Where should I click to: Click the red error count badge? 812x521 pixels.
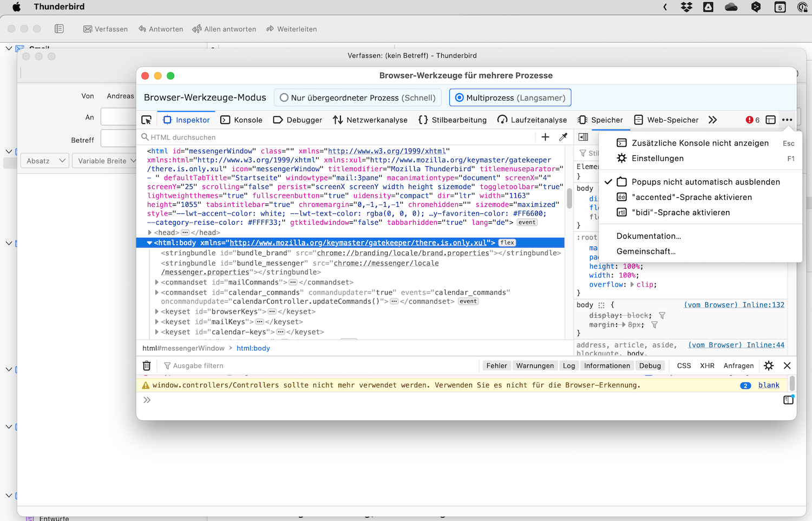click(752, 120)
